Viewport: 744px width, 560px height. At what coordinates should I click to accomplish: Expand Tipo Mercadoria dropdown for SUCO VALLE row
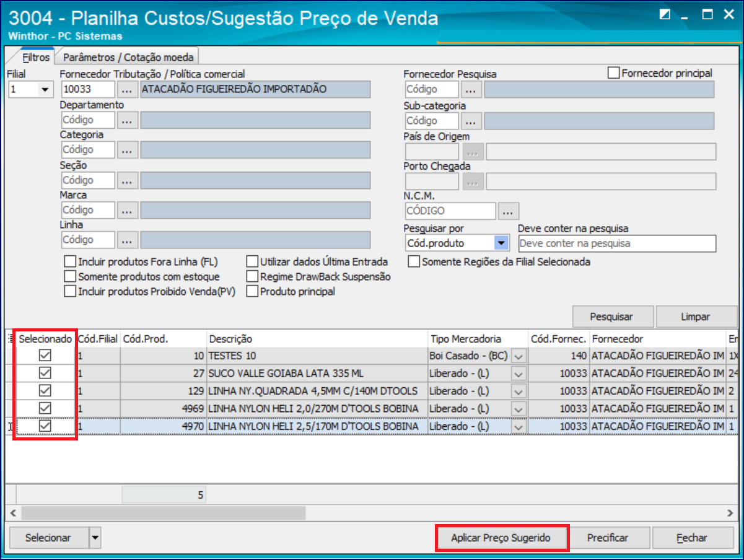coord(519,374)
